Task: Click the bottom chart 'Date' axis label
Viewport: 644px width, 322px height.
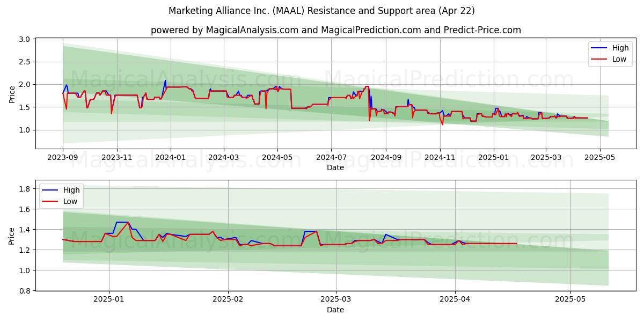Action: (x=335, y=310)
